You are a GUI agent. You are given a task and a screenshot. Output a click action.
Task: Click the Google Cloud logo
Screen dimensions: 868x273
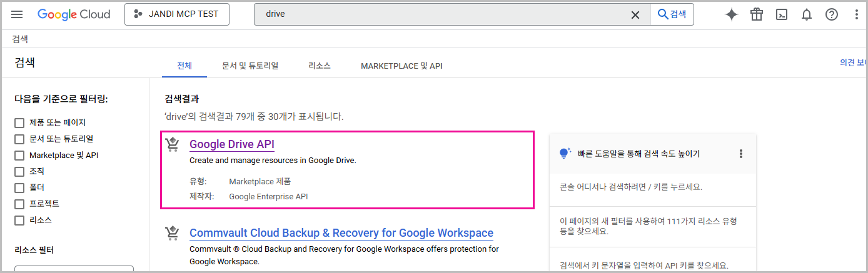pos(74,14)
